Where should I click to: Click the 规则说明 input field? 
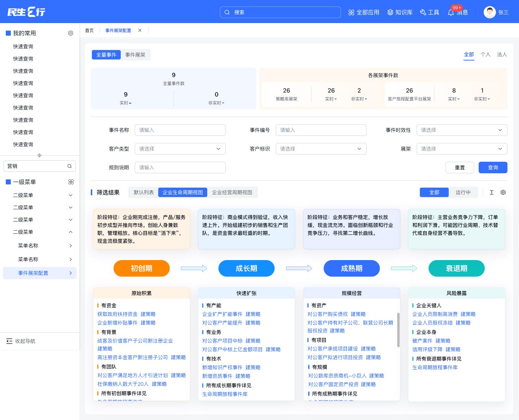[x=180, y=167]
